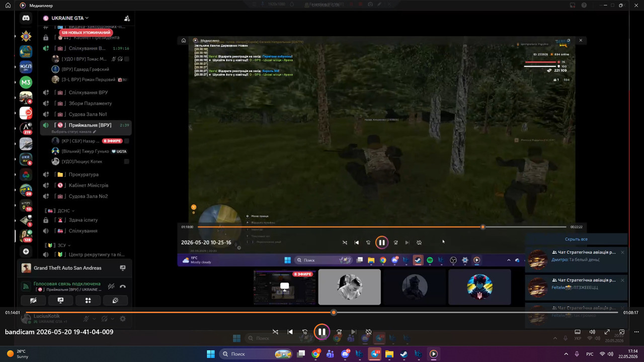Click invite people icon beside UKRAINE GTA
This screenshot has height=362, width=644.
pos(127,18)
